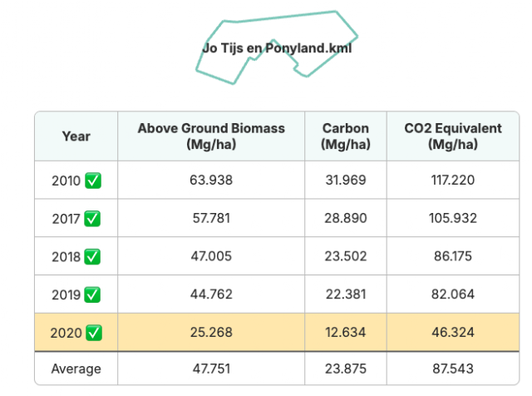Screen dimensions: 532x396
Task: Click the green checkmark beside 2020
Action: (x=94, y=333)
